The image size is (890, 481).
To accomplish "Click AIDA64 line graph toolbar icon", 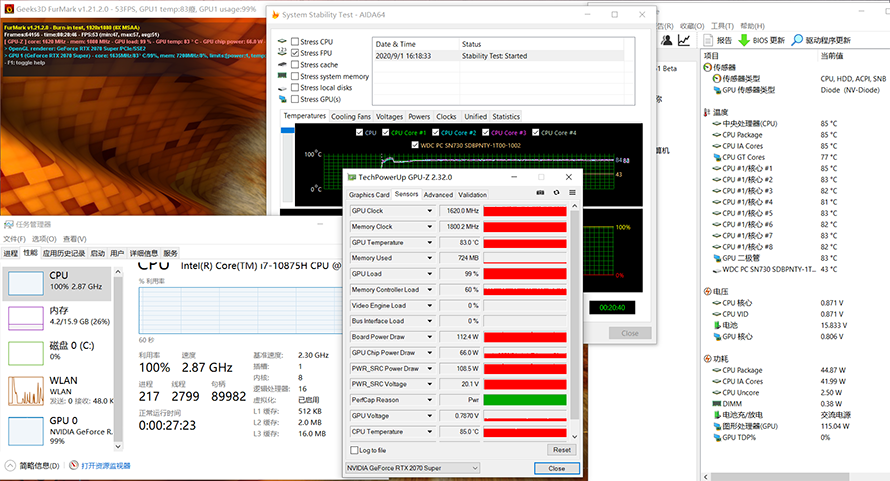I will click(684, 41).
